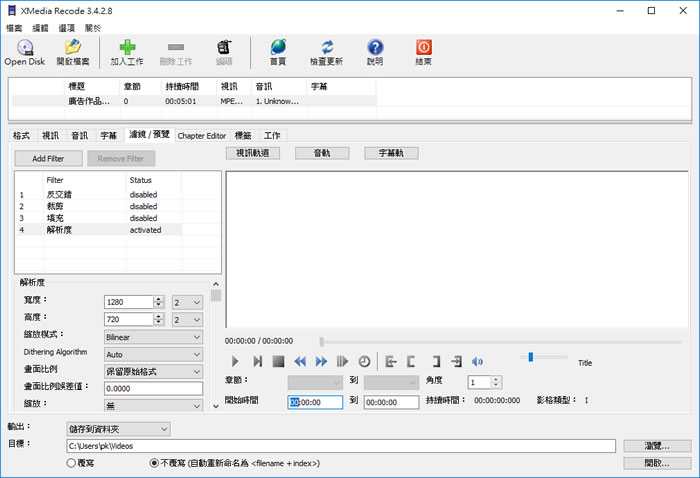Increase 角度 angle stepper
Viewport: 700px width, 478px height.
(x=496, y=379)
